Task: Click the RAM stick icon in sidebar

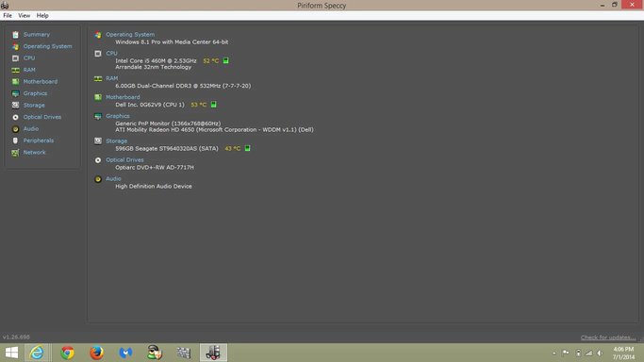Action: 15,70
